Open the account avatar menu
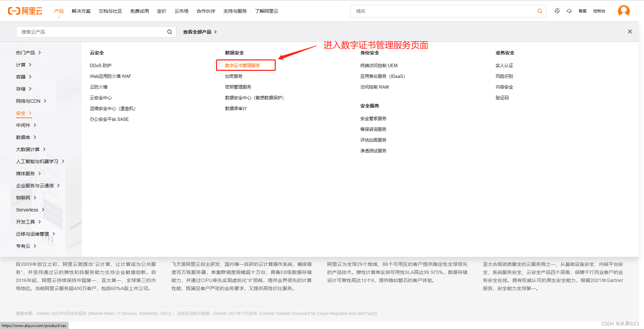Image resolution: width=644 pixels, height=329 pixels. click(624, 11)
